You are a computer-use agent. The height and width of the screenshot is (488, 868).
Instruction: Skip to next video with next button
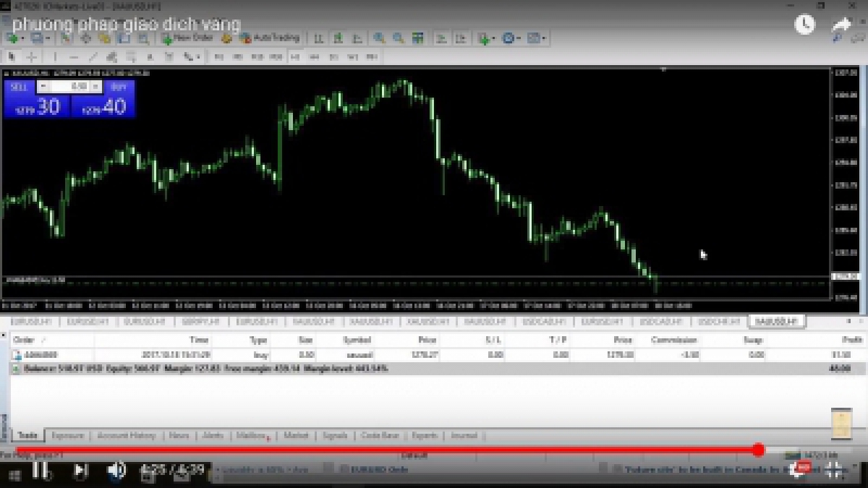coord(80,470)
